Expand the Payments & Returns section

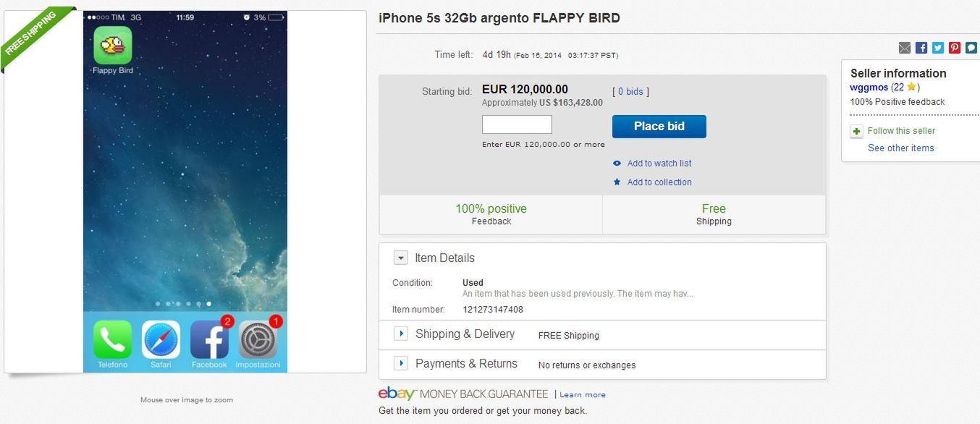(x=400, y=363)
